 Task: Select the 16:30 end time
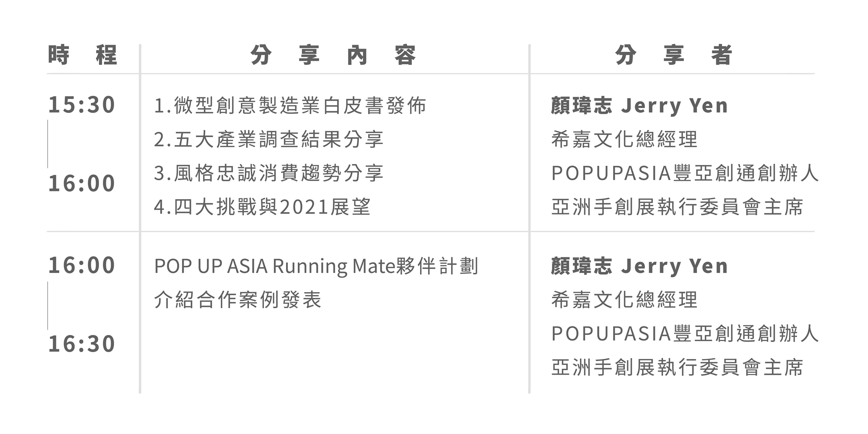tap(82, 344)
